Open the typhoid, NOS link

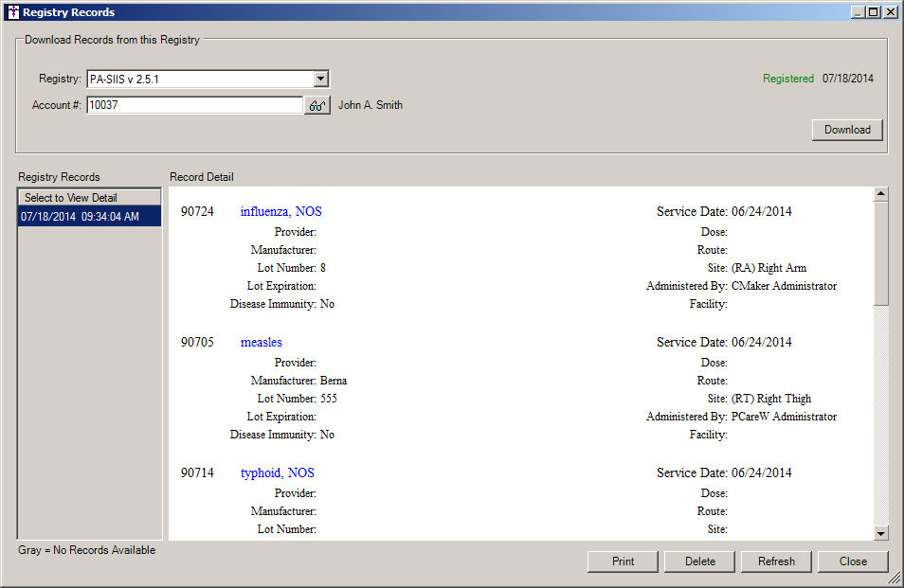tap(277, 473)
